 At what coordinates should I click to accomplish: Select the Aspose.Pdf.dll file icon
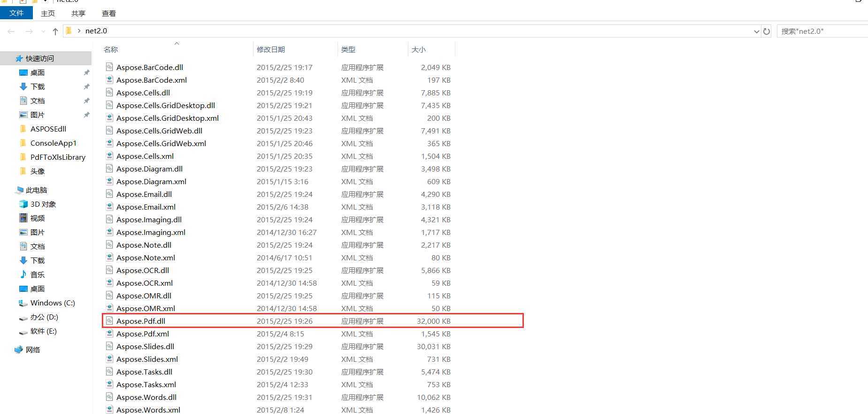pos(109,320)
